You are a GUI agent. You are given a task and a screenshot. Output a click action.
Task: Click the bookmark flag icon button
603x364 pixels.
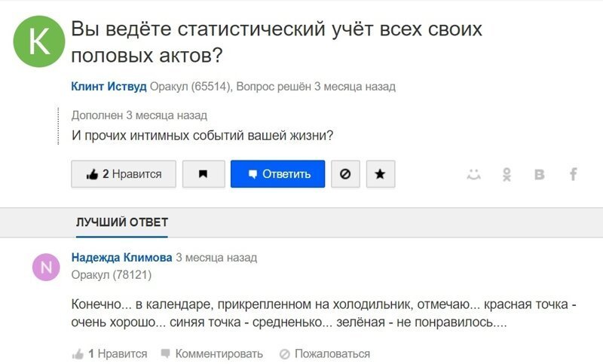click(203, 174)
